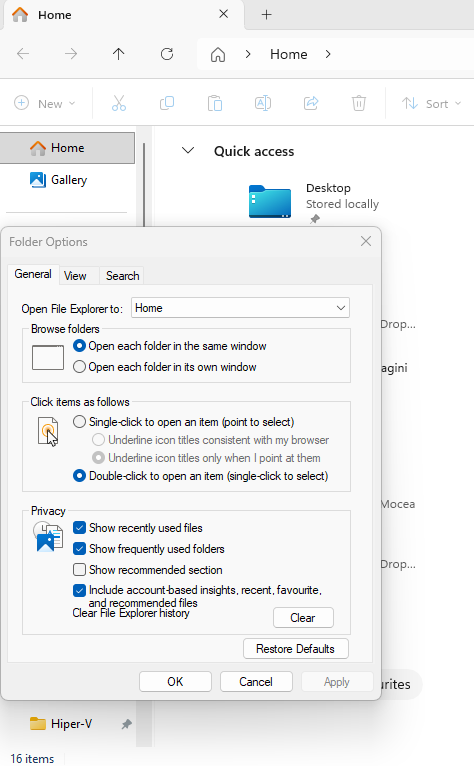Click the pin icon beside Hiper-V

(127, 724)
